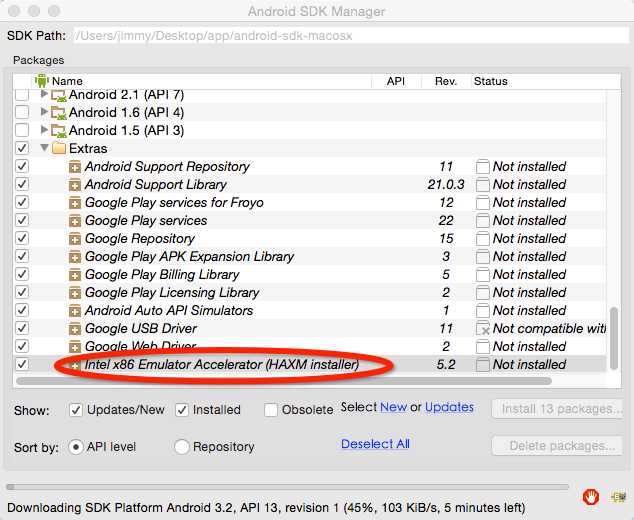Click Google Play Billing Library package icon
This screenshot has height=520, width=634.
pos(75,275)
